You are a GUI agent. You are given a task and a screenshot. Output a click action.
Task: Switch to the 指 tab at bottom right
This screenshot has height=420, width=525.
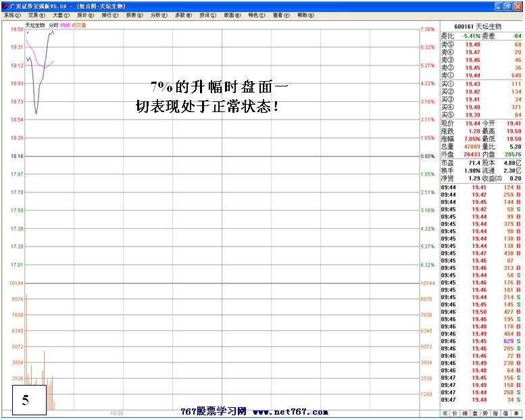[x=495, y=414]
